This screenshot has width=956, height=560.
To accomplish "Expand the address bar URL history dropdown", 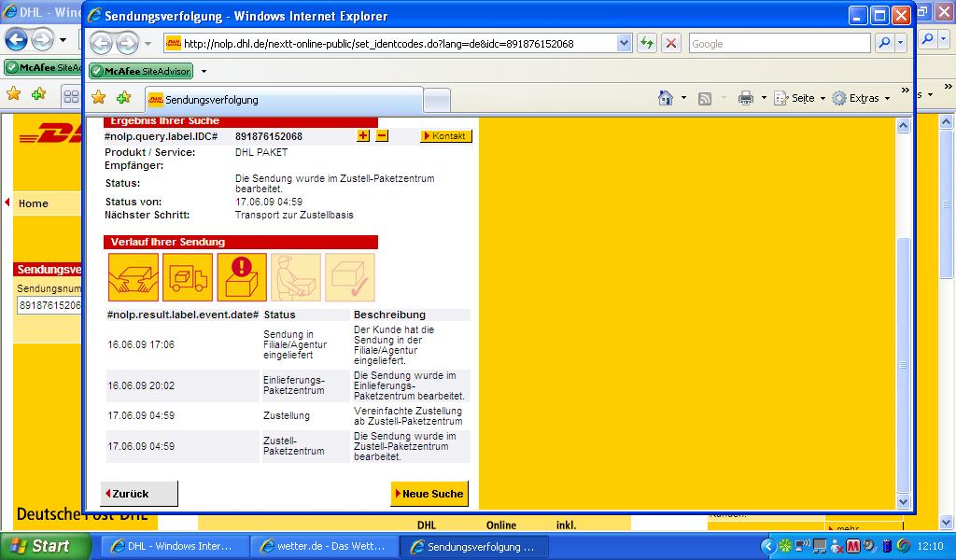I will click(x=624, y=43).
